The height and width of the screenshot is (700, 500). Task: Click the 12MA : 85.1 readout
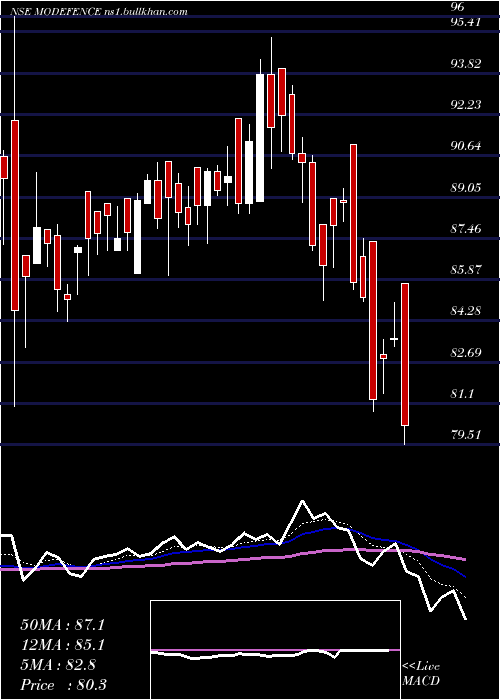click(62, 645)
